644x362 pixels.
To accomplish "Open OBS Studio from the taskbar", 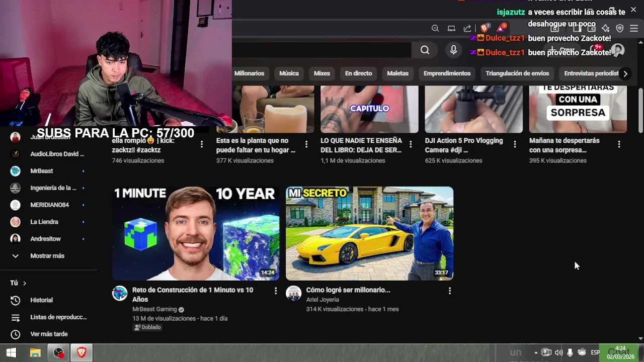I will pos(59,353).
